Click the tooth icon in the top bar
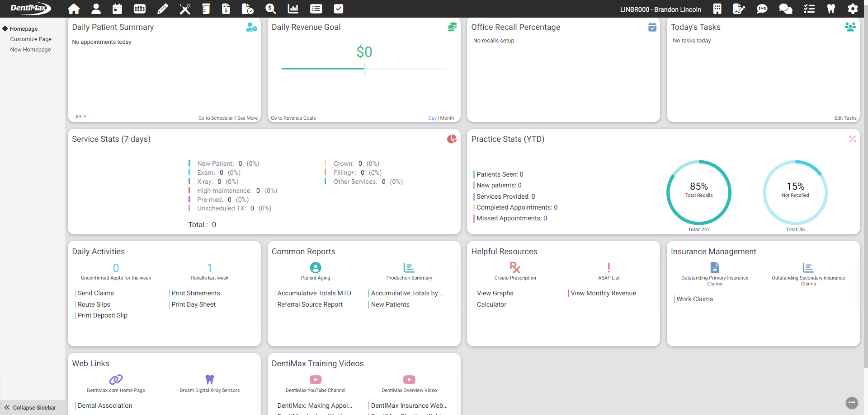The width and height of the screenshot is (868, 415). click(831, 9)
